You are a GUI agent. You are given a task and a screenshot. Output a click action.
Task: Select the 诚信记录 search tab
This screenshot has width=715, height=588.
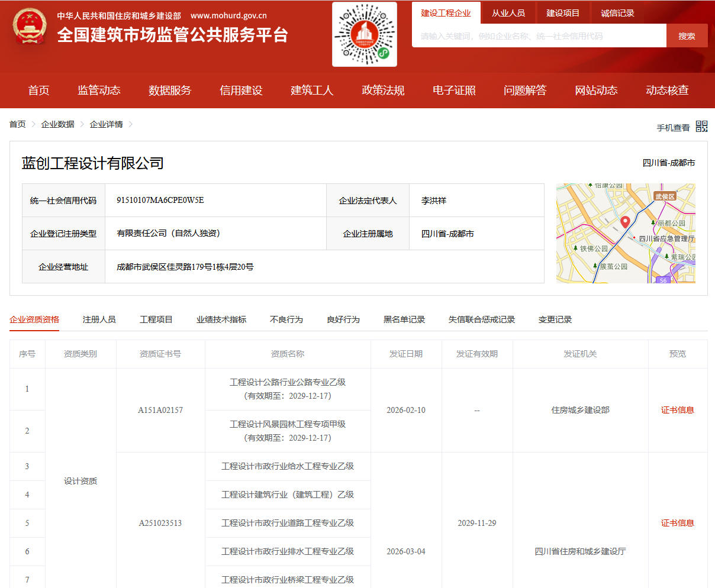point(617,13)
